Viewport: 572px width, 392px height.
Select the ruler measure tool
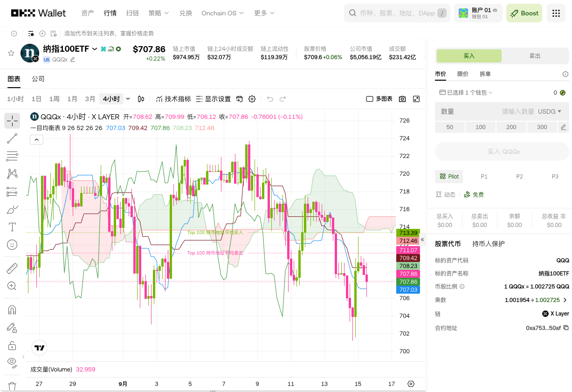point(12,268)
